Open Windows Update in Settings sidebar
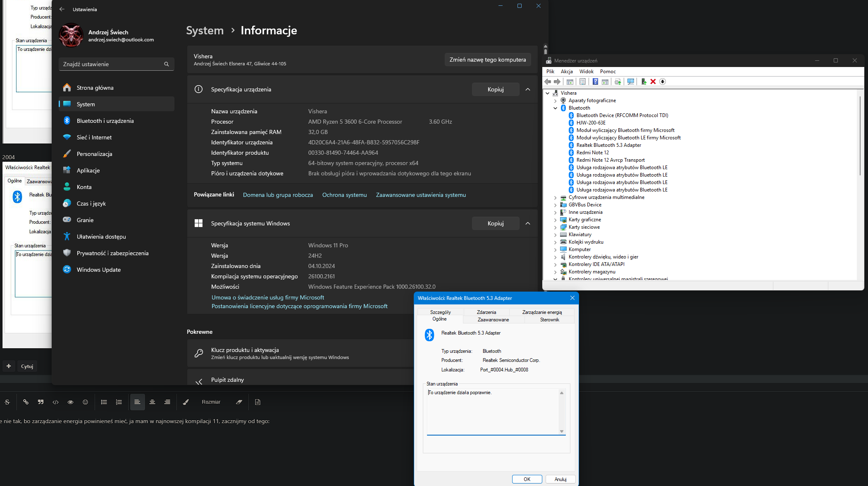This screenshot has width=868, height=486. pos(116,270)
